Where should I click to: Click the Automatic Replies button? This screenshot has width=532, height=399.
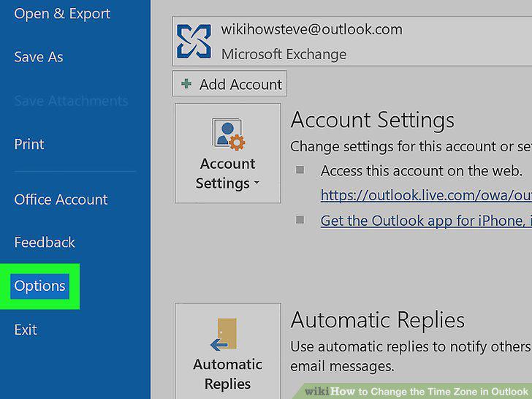click(228, 351)
